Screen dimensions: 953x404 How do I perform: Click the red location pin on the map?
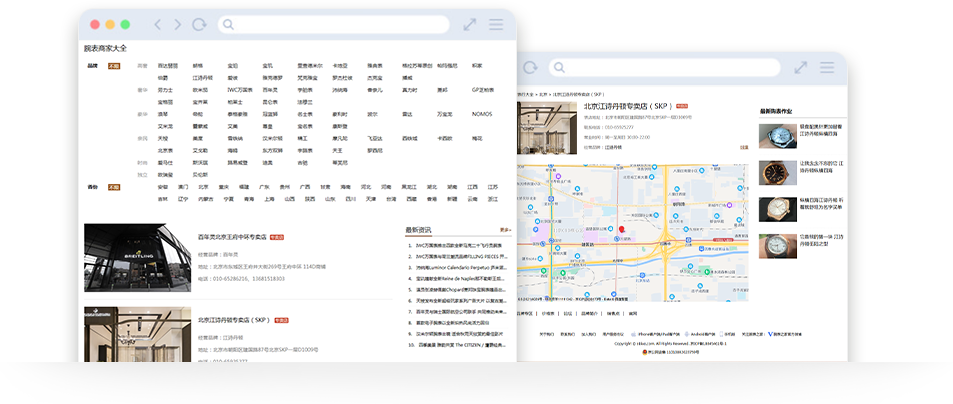[621, 230]
